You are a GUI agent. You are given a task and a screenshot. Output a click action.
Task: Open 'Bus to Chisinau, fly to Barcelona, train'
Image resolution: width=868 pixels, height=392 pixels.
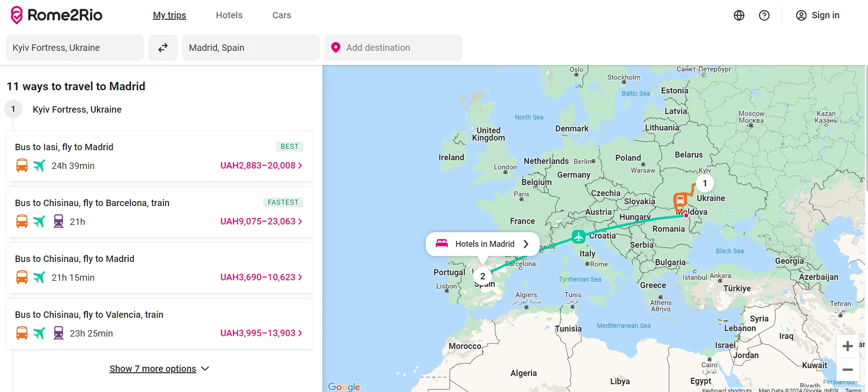click(x=159, y=212)
